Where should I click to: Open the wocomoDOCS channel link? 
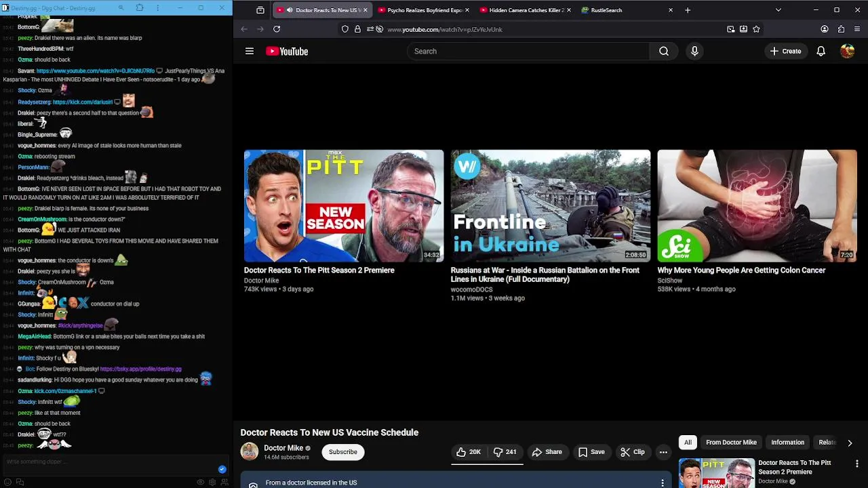point(471,289)
